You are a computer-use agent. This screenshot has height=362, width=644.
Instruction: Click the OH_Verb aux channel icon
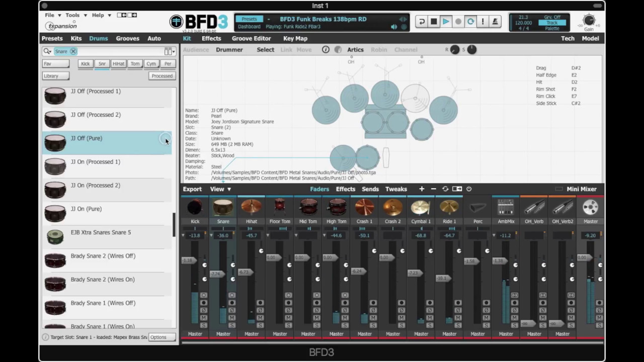tap(534, 207)
